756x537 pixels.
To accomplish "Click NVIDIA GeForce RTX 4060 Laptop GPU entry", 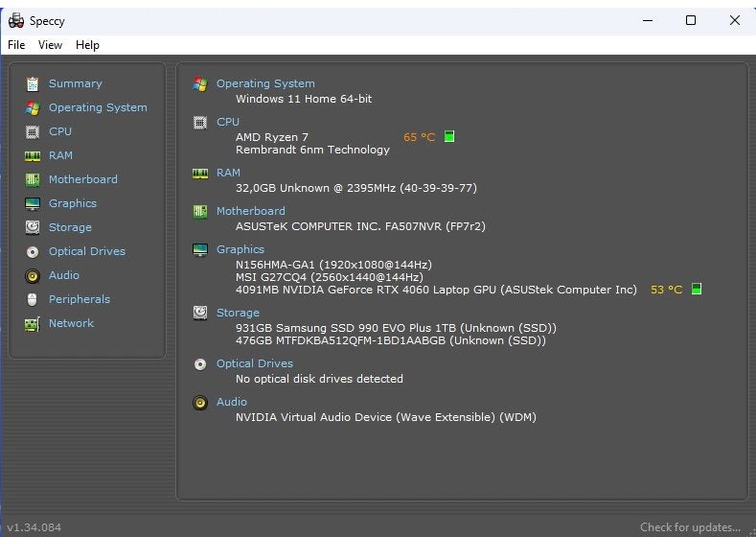I will (436, 290).
